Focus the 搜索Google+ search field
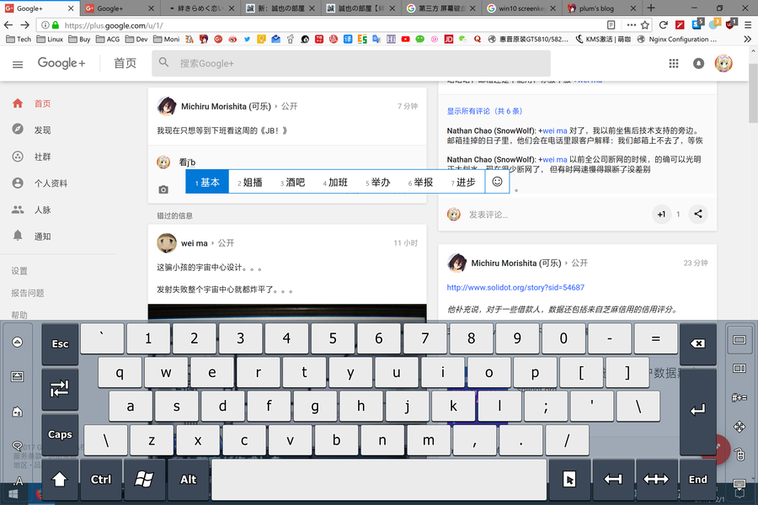Screen dimensions: 758x505 tap(351, 63)
